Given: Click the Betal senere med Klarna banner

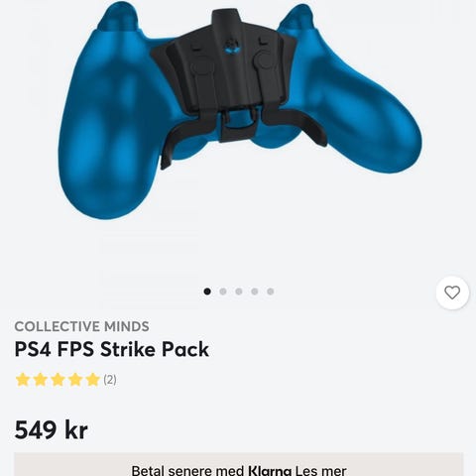Looking at the screenshot, I should pyautogui.click(x=239, y=464).
